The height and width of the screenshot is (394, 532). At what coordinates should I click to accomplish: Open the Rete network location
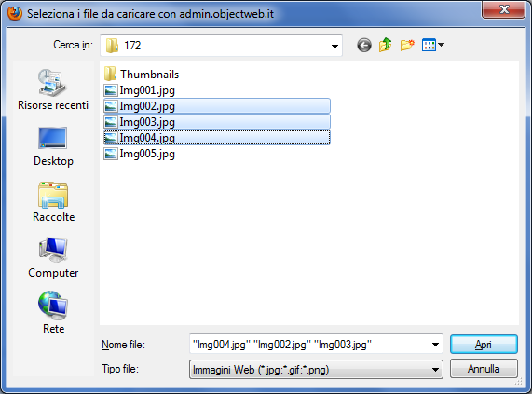pyautogui.click(x=53, y=313)
